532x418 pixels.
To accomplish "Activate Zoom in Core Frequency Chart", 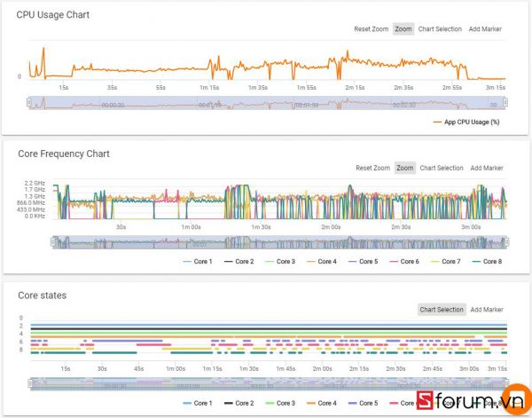I will (405, 168).
